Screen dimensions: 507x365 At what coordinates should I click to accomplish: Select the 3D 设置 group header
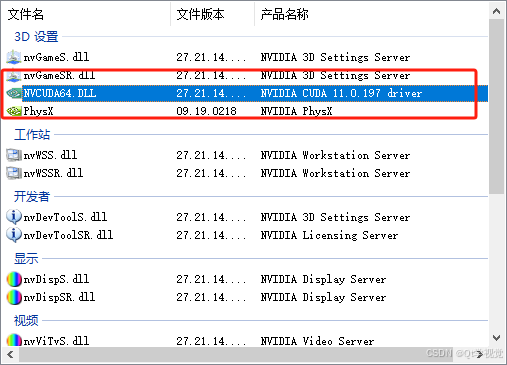pyautogui.click(x=36, y=37)
